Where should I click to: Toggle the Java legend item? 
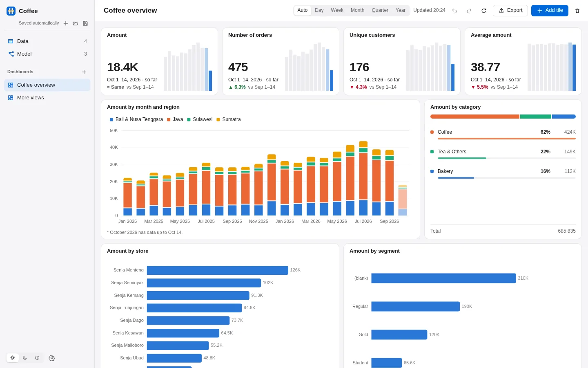[x=175, y=119]
